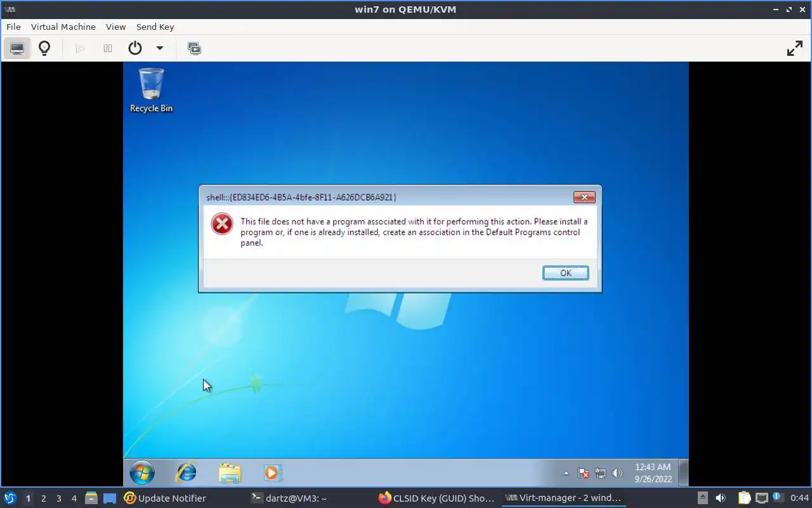Viewport: 812px width, 508px height.
Task: Click the red error icon in dialog
Action: point(222,224)
